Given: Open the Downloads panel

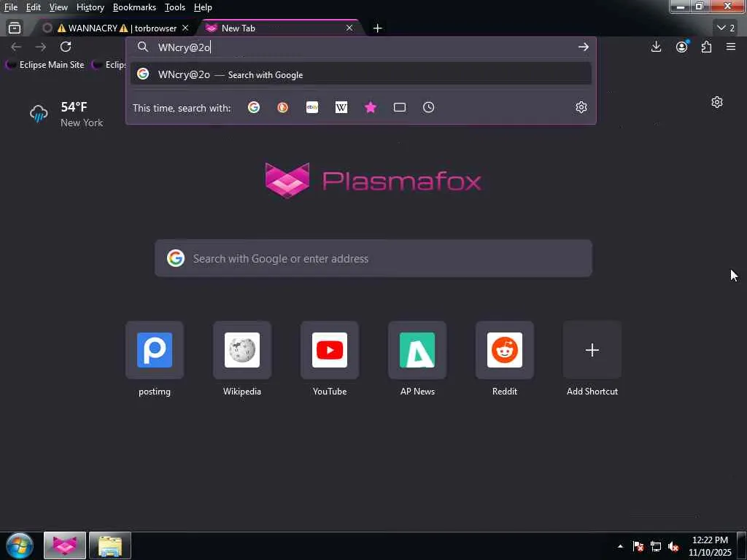Looking at the screenshot, I should 656,47.
